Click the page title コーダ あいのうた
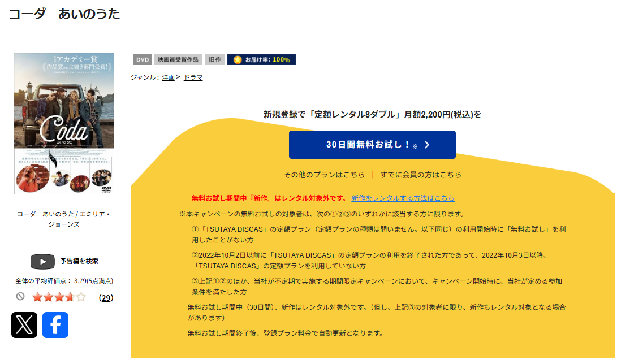This screenshot has width=630, height=364. point(64,14)
